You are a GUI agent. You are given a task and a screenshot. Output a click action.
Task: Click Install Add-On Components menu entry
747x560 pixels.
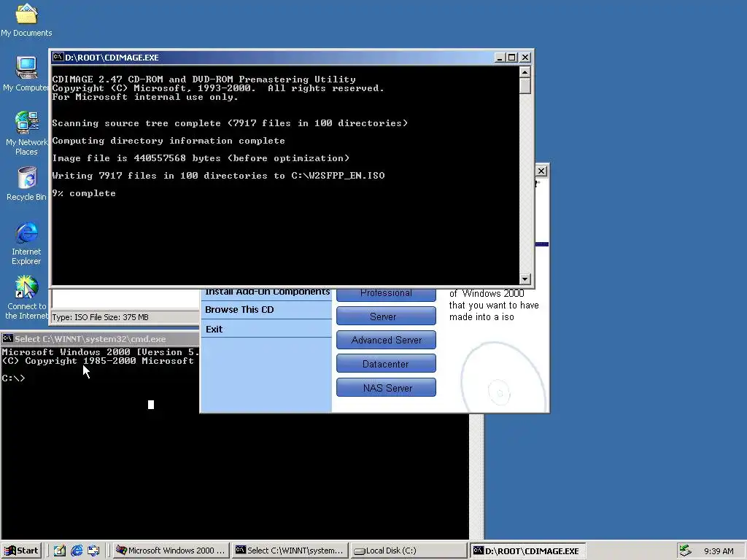point(267,292)
